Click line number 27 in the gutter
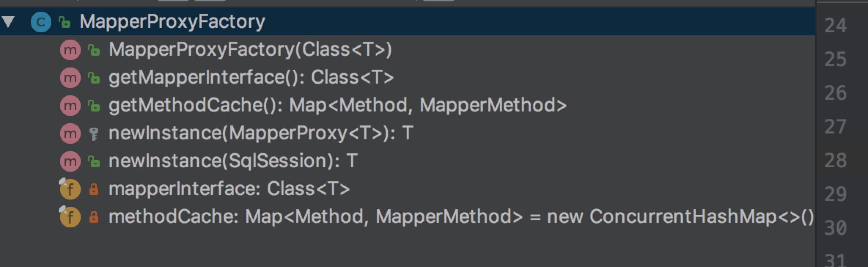868x267 pixels. pyautogui.click(x=835, y=127)
